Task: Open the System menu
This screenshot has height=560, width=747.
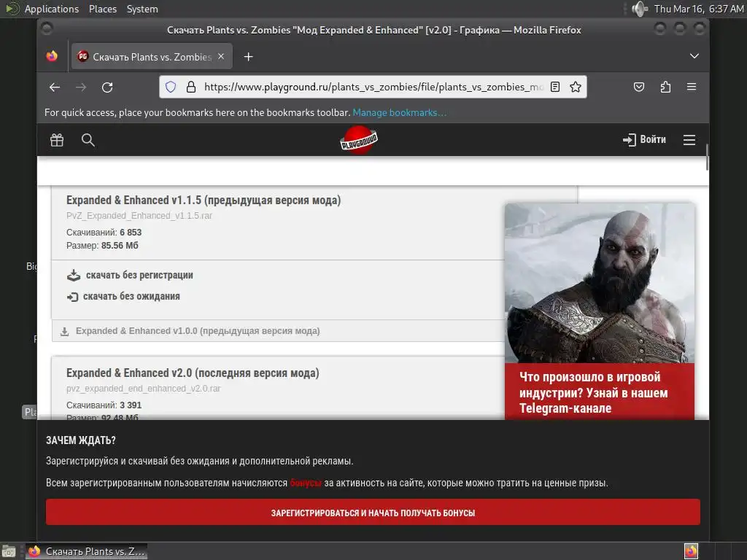Action: tap(142, 9)
